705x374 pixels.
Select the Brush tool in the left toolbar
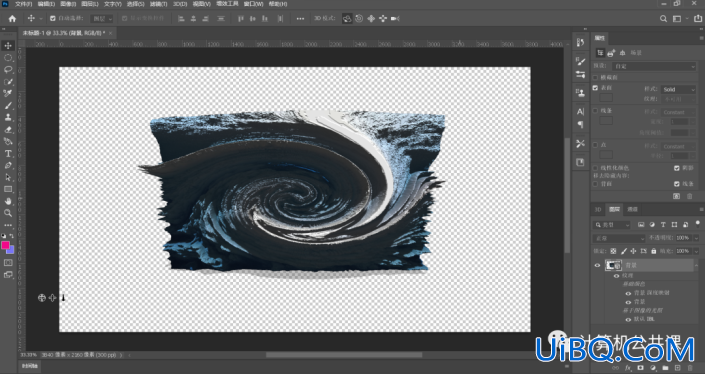click(8, 106)
